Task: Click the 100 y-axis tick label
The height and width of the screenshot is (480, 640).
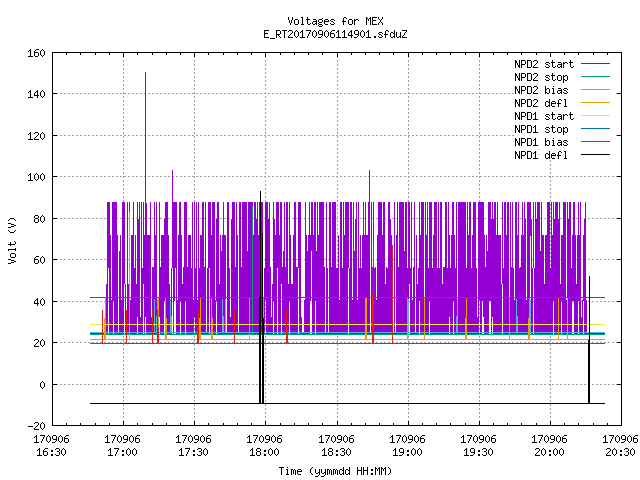Action: point(36,177)
